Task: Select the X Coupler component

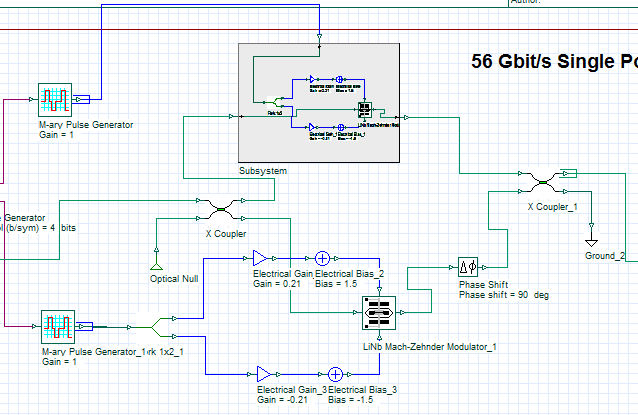Action: [220, 209]
